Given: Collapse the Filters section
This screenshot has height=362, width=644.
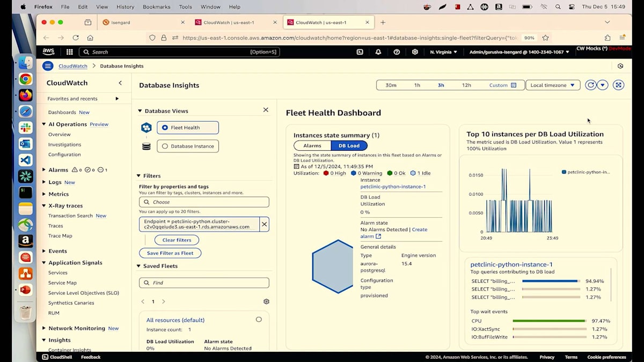Looking at the screenshot, I should (138, 176).
